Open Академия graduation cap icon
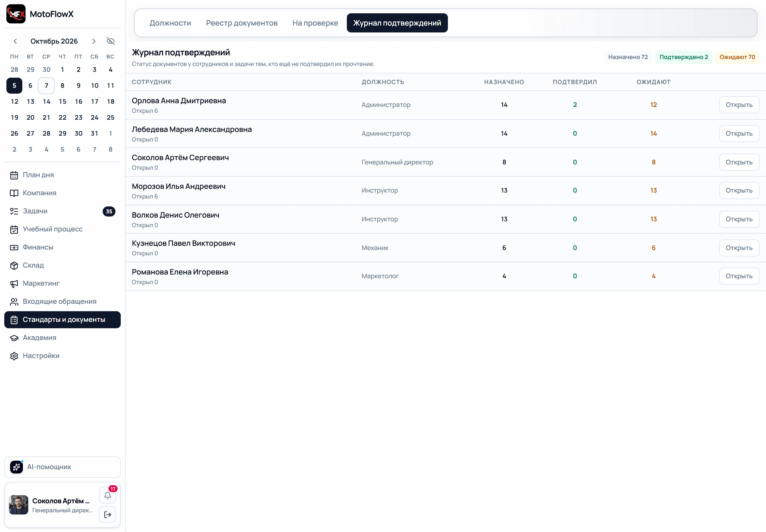This screenshot has width=766, height=532. click(x=14, y=338)
